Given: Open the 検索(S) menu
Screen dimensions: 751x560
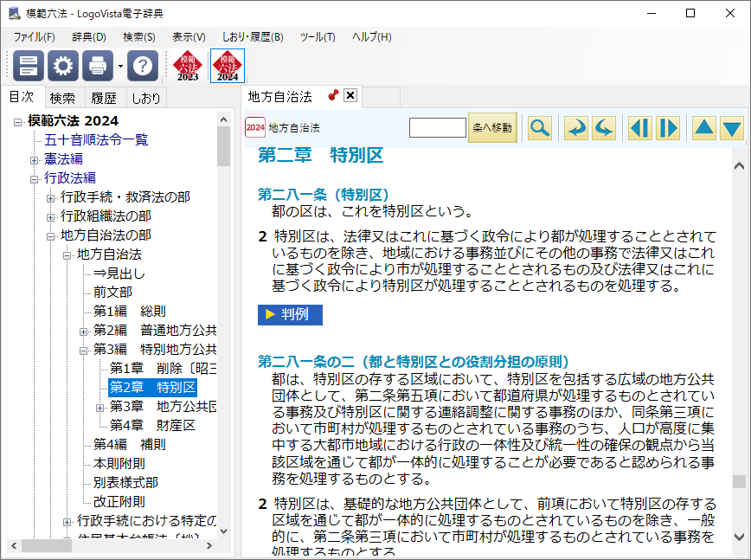Looking at the screenshot, I should pos(139,37).
